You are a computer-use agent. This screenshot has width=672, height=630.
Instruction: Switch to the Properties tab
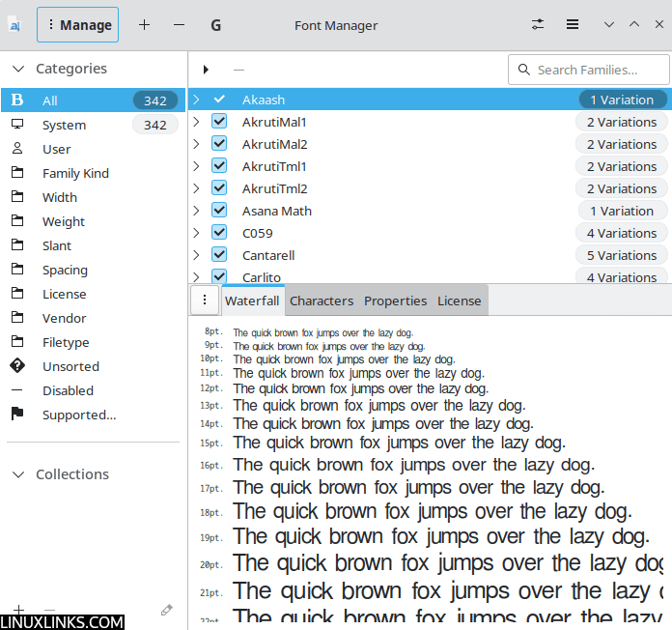pos(395,301)
